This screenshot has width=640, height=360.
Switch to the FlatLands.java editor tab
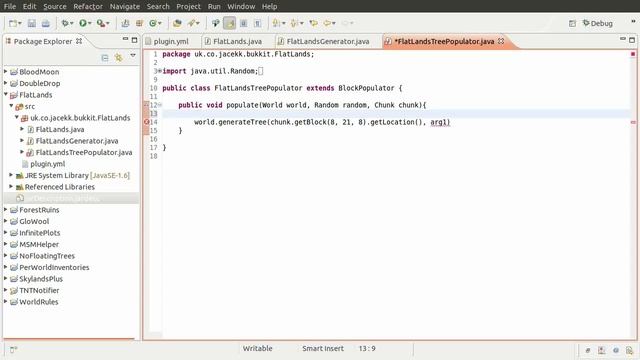[237, 41]
